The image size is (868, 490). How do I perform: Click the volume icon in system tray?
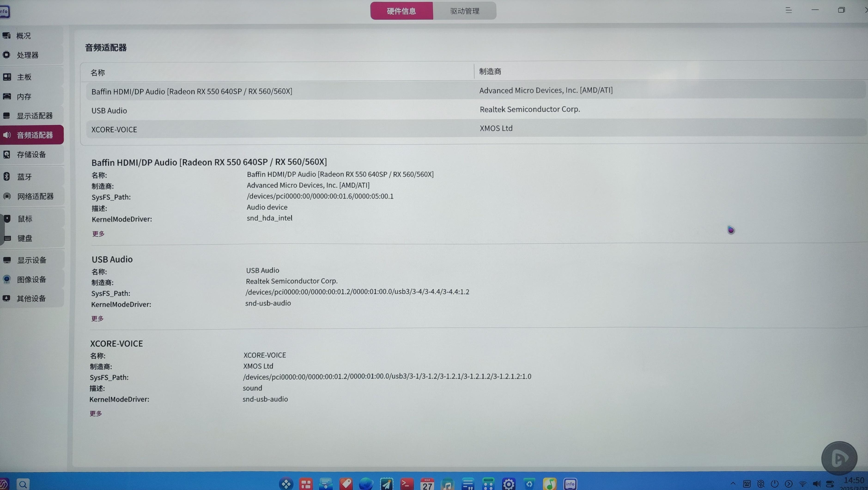pyautogui.click(x=816, y=484)
